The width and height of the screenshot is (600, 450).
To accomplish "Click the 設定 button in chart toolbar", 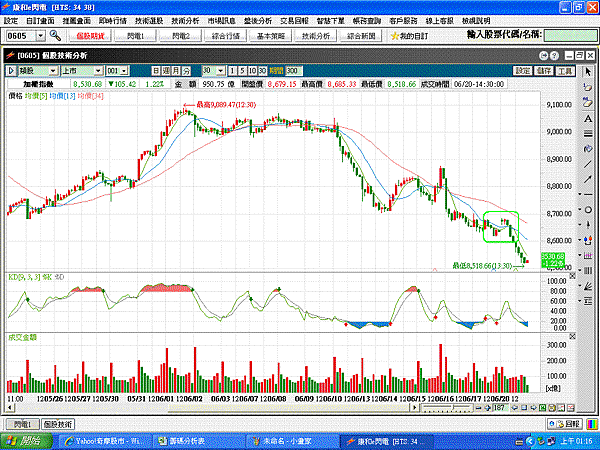I will pyautogui.click(x=523, y=71).
